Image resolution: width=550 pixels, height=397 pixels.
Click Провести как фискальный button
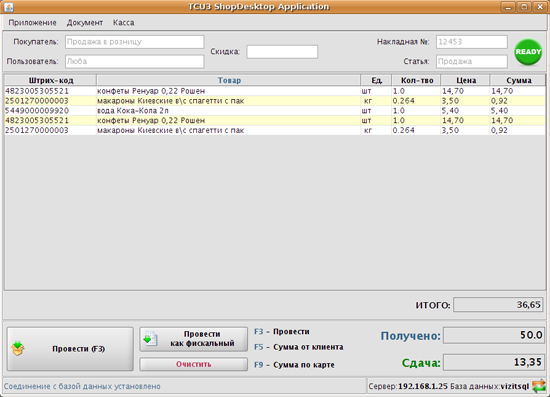tap(194, 339)
